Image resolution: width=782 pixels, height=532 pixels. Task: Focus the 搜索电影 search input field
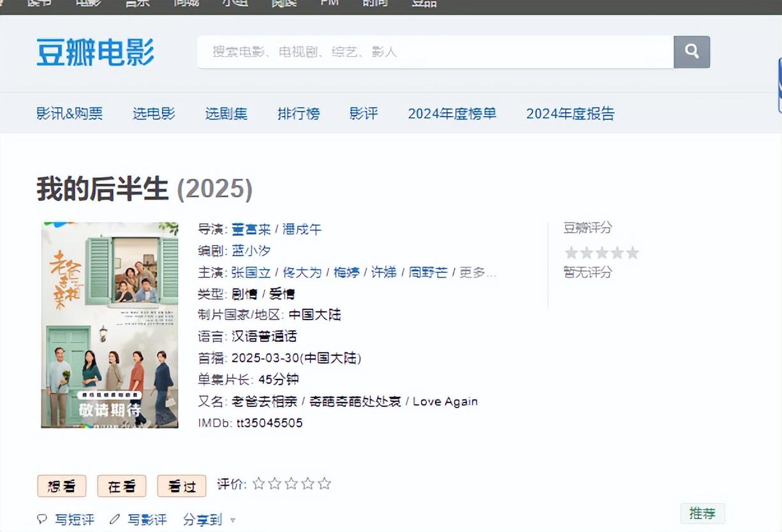pos(436,52)
